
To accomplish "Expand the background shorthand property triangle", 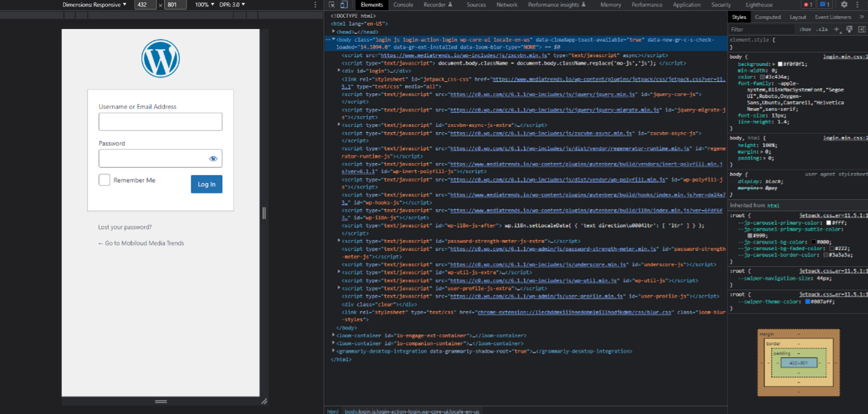I will click(x=774, y=64).
